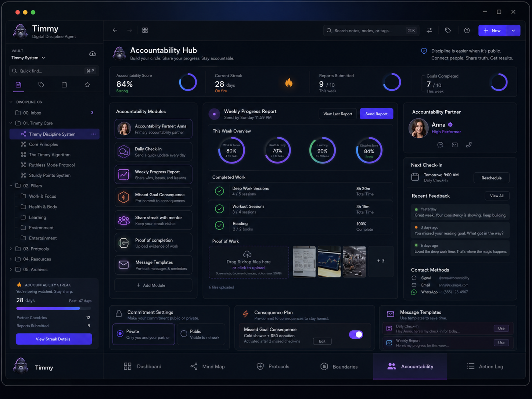Click the next check-in calendar icon
Image resolution: width=532 pixels, height=399 pixels.
click(415, 177)
